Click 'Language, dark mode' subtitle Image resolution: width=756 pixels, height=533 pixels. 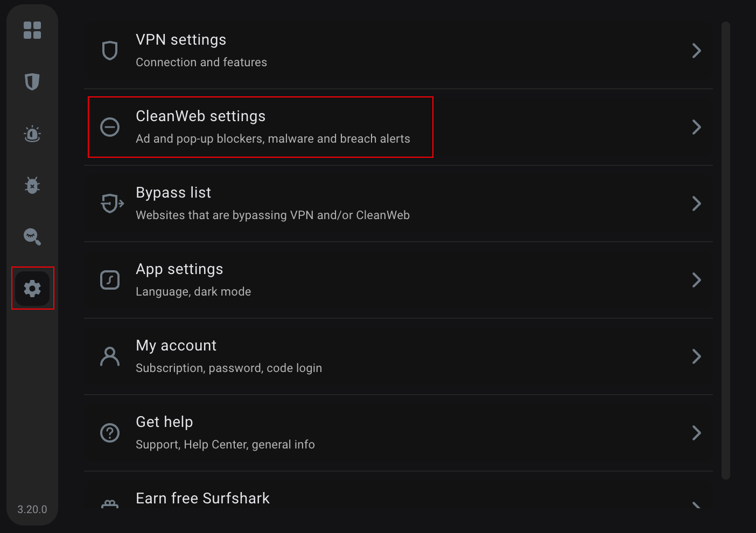coord(193,292)
